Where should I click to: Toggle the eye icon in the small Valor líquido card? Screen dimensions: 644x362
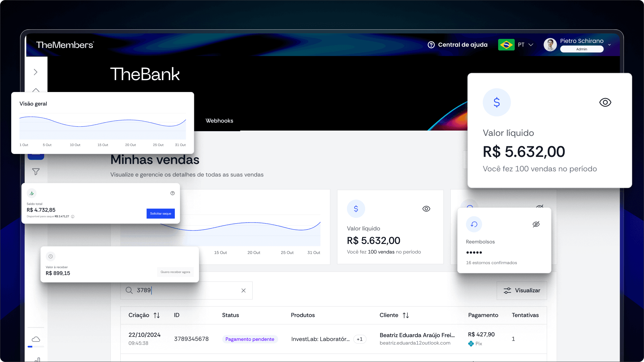426,209
